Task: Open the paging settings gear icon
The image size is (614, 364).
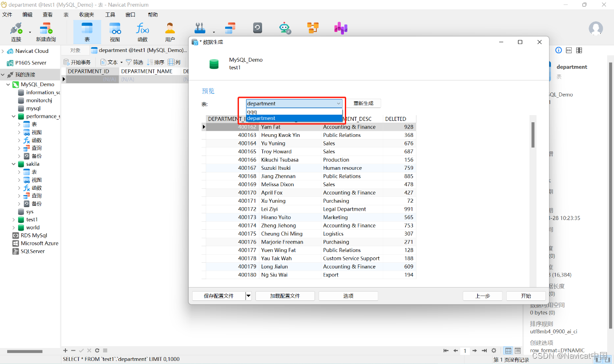Action: pyautogui.click(x=494, y=351)
